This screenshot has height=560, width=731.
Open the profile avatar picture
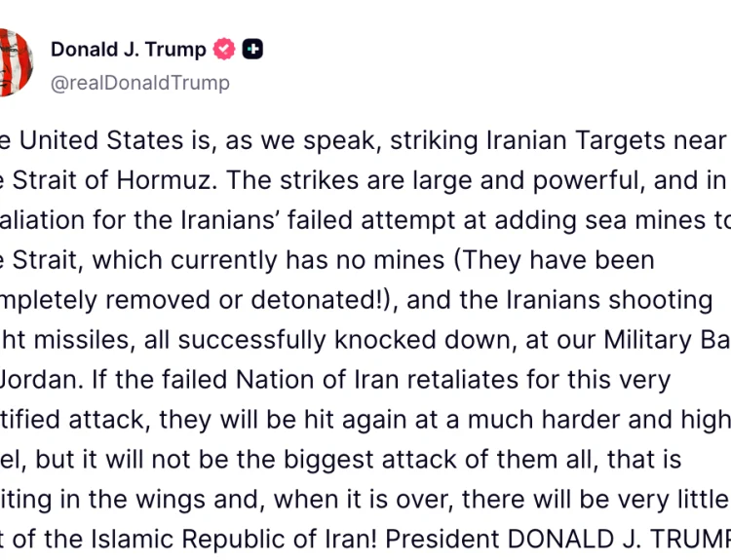(x=17, y=62)
